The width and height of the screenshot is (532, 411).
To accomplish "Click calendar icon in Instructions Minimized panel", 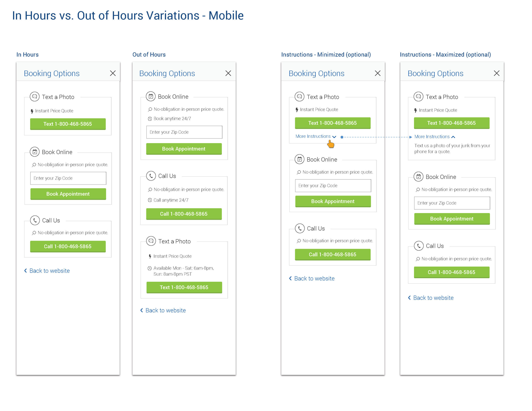I will pos(300,159).
